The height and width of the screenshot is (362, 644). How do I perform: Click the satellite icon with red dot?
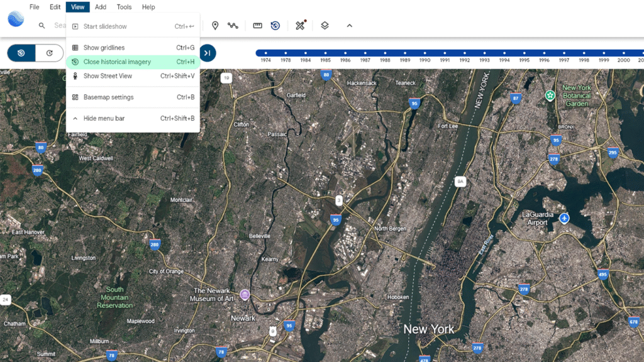[x=301, y=26]
